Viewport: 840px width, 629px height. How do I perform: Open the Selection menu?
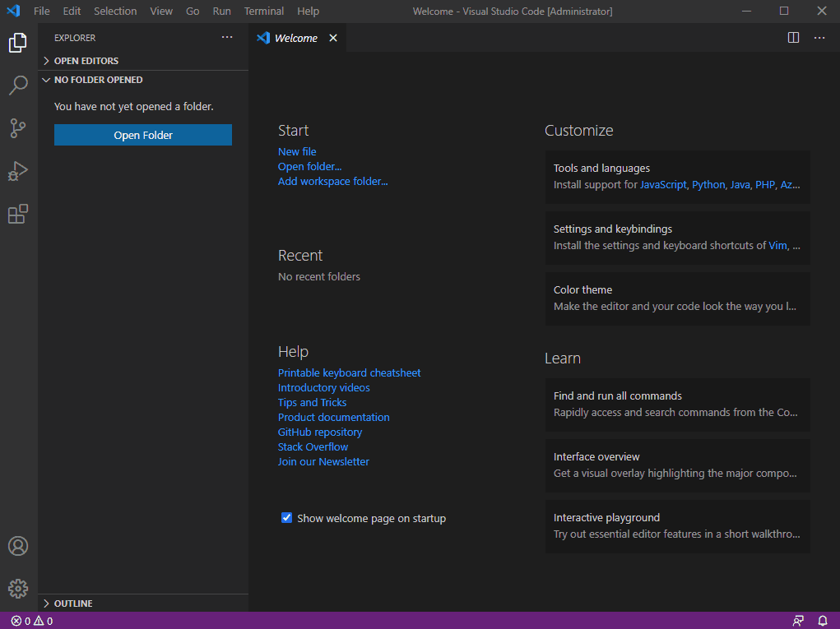click(115, 11)
